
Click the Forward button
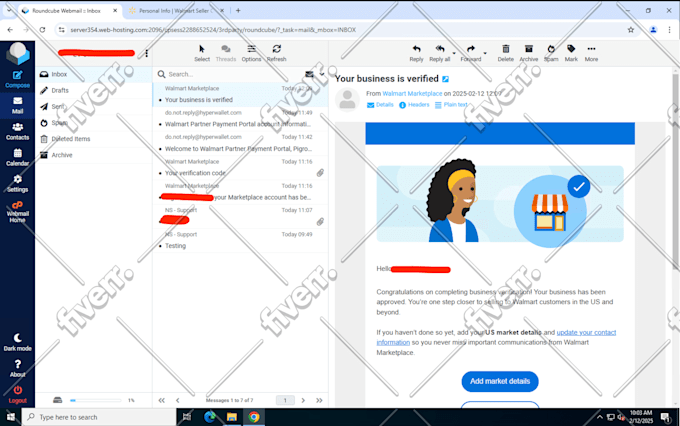471,53
